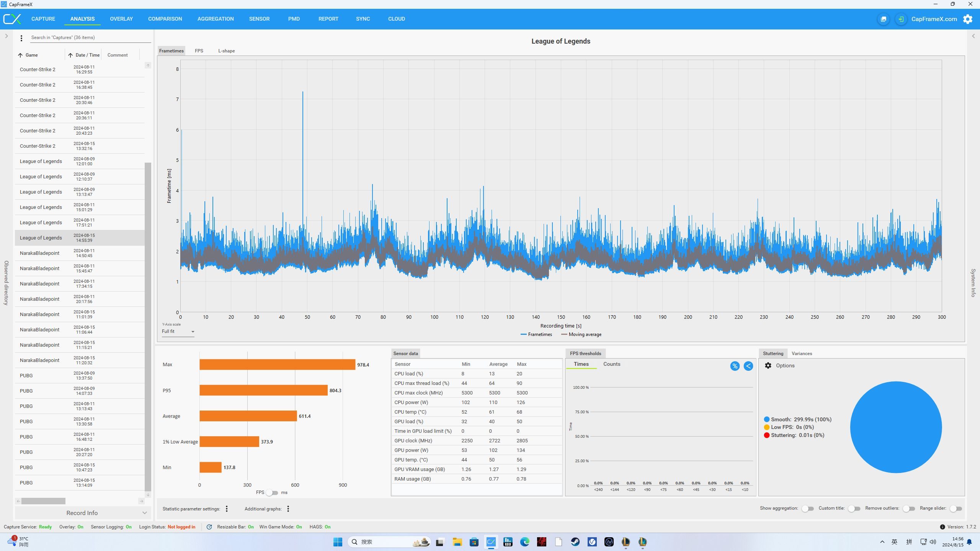Switch to the PMD tab
The height and width of the screenshot is (551, 980).
click(294, 19)
